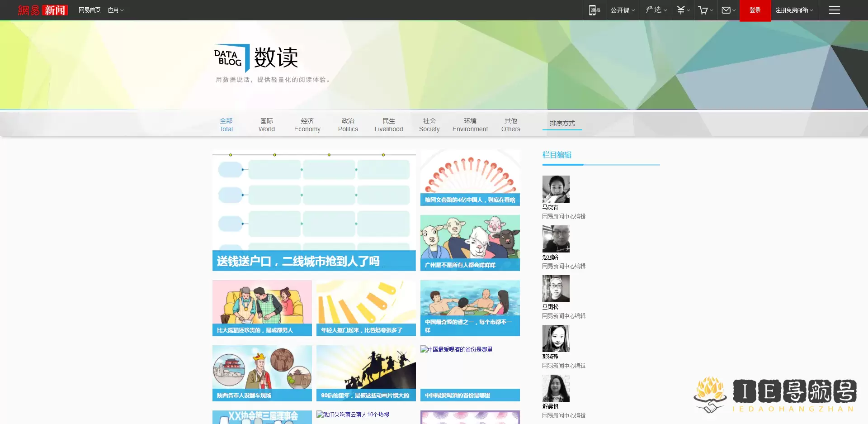Screen dimensions: 868x424
Task: Expand the 应用 dropdown
Action: [x=115, y=10]
